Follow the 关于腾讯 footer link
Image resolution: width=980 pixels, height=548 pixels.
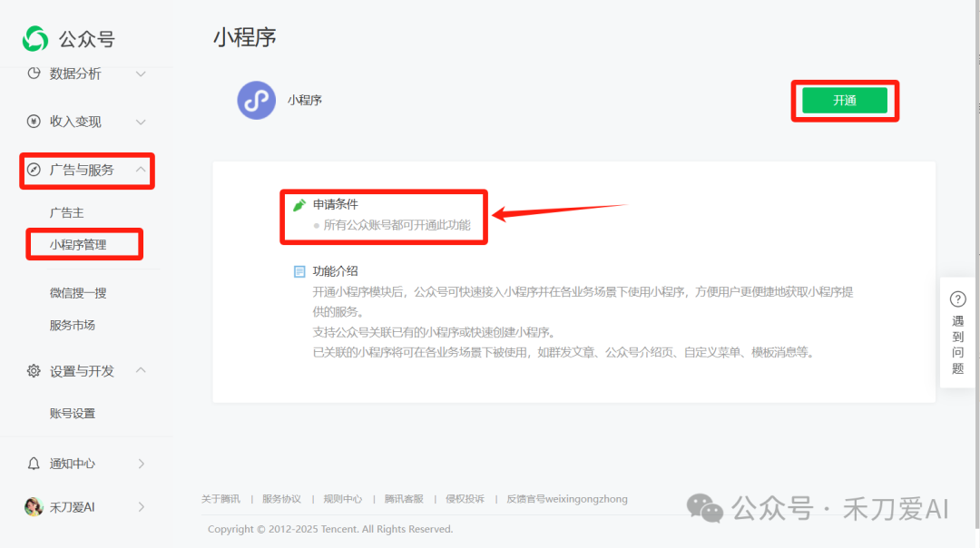(220, 499)
